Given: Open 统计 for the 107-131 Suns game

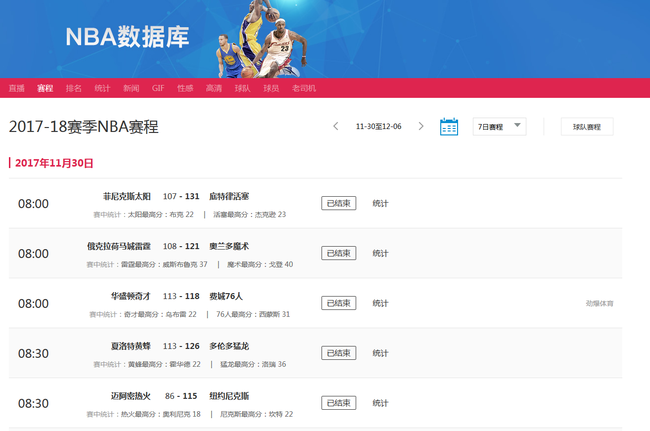Looking at the screenshot, I should tap(380, 203).
